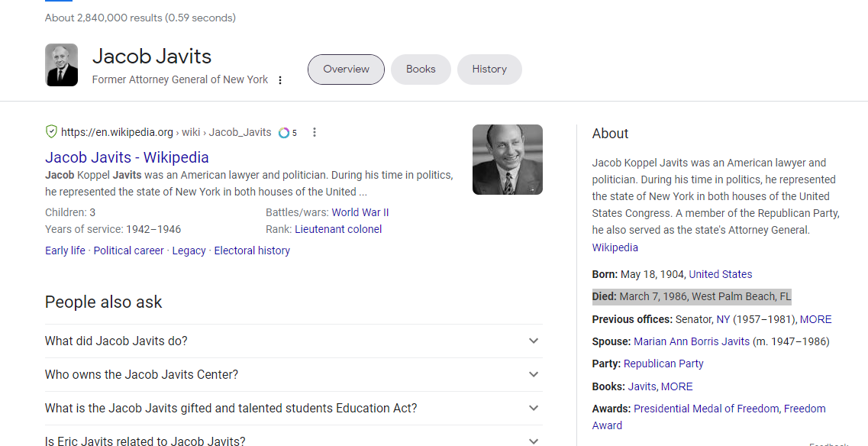Click the highlighted Died: March 7, 1986 text
Viewport: 868px width, 446px height.
tap(692, 296)
